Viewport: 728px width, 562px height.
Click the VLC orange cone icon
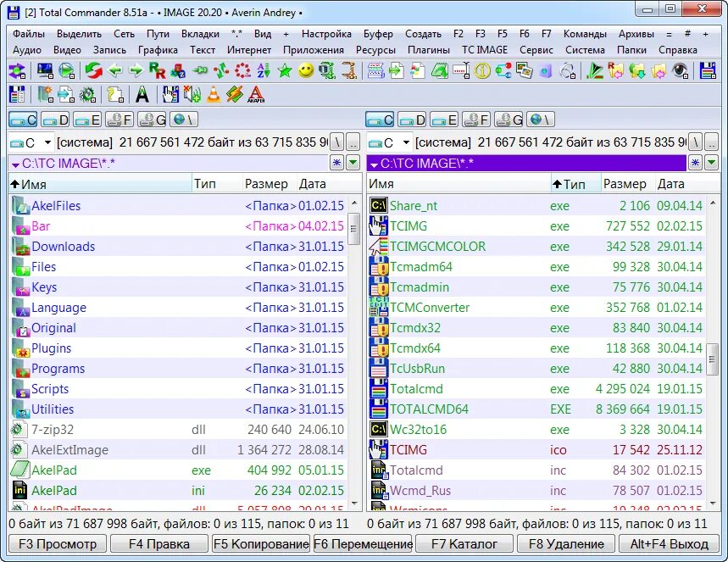[x=213, y=94]
